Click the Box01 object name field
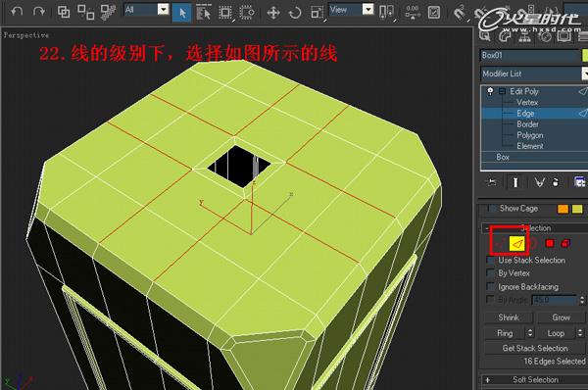Image resolution: width=588 pixels, height=390 pixels. pos(529,56)
